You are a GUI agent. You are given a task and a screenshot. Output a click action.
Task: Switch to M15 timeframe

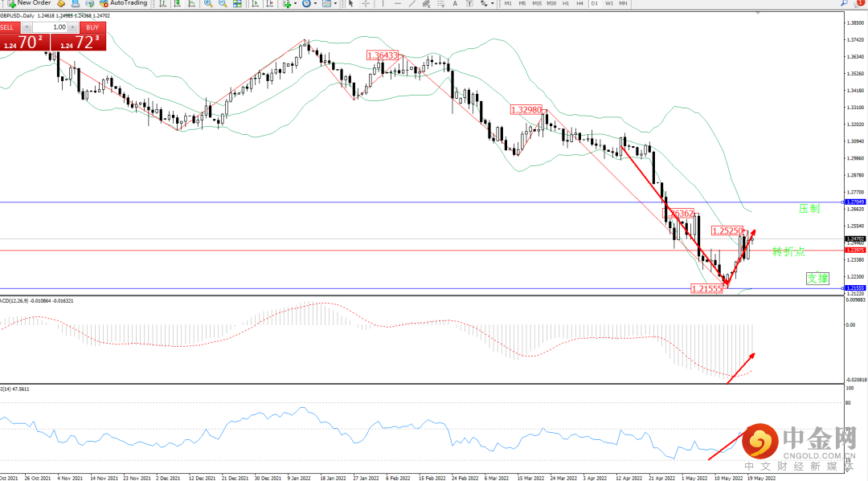[x=537, y=3]
